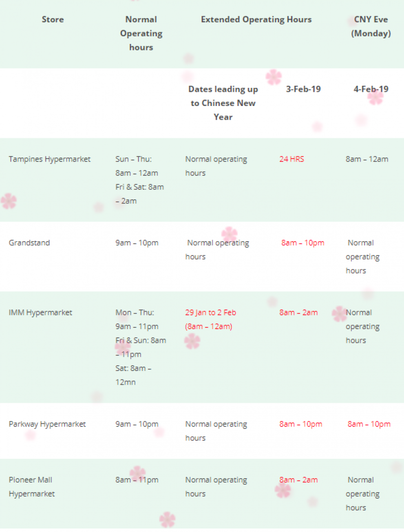
Task: Click the Parkway Hypermarket store name
Action: pyautogui.click(x=47, y=424)
